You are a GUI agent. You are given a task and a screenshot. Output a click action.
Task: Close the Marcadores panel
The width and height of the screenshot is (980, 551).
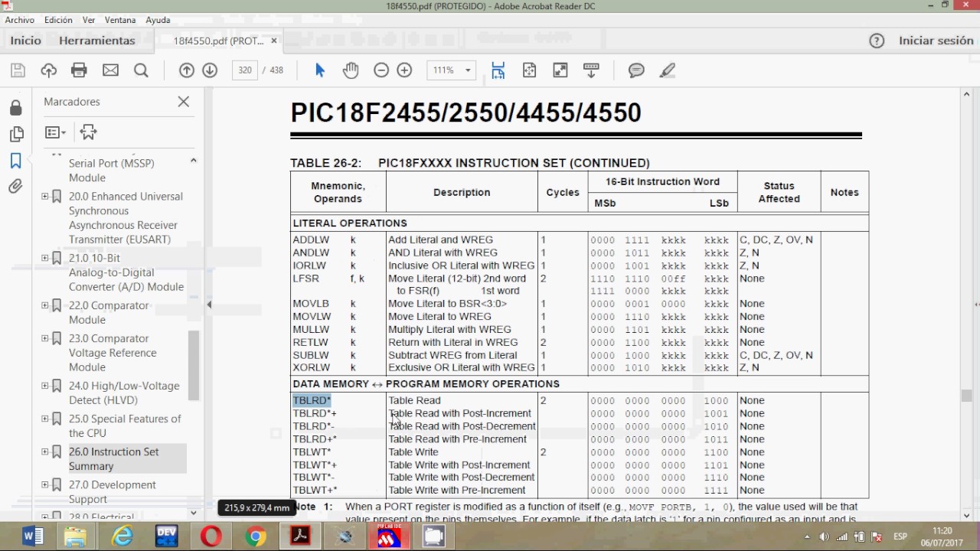pyautogui.click(x=184, y=101)
